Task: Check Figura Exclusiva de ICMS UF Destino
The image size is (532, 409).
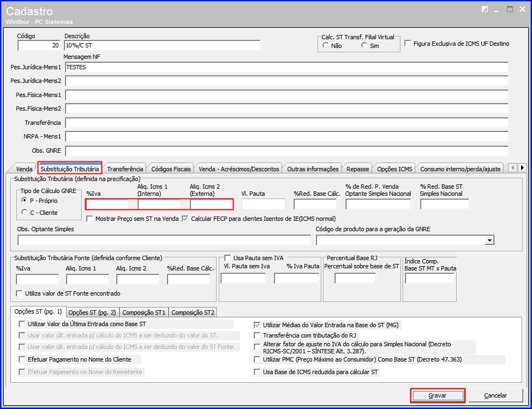Action: click(408, 44)
